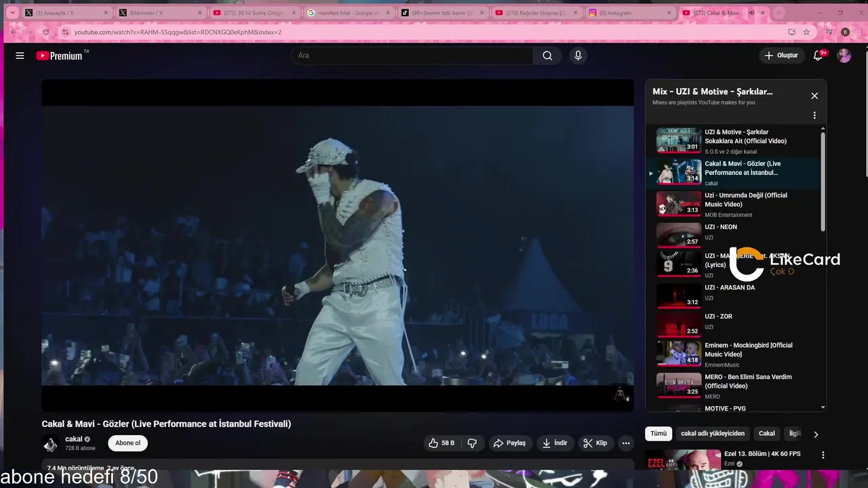This screenshot has width=868, height=488.
Task: Click the install app icon in address bar
Action: (x=791, y=32)
